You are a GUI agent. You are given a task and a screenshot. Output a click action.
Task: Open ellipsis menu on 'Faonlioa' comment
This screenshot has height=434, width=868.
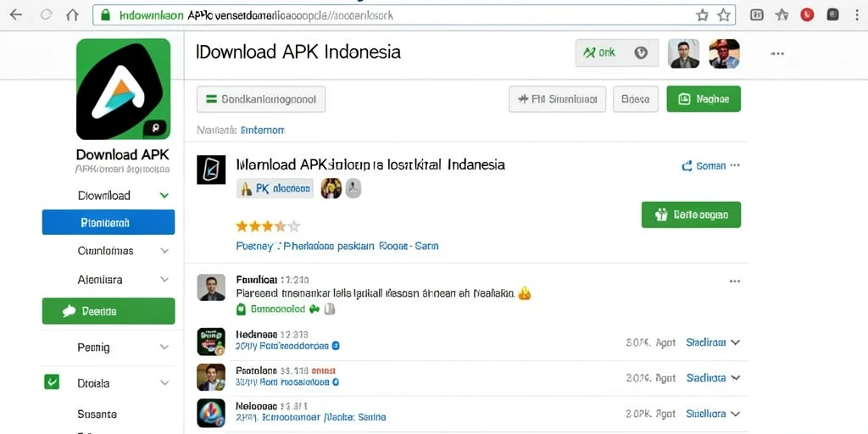pyautogui.click(x=735, y=281)
